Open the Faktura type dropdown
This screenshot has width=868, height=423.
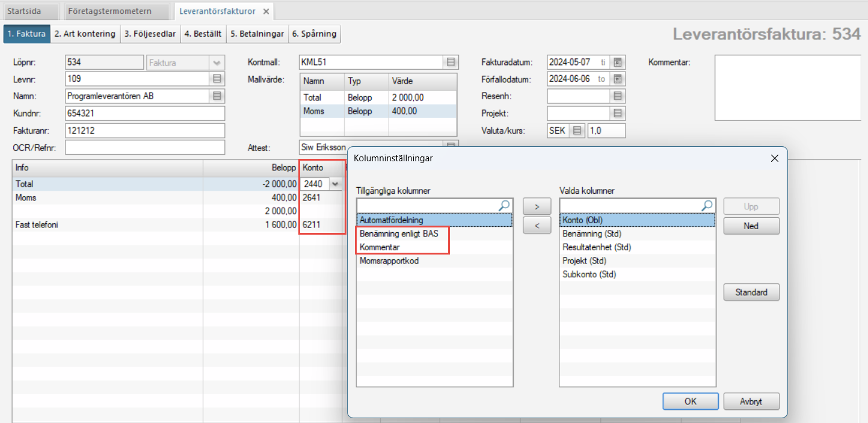(216, 63)
